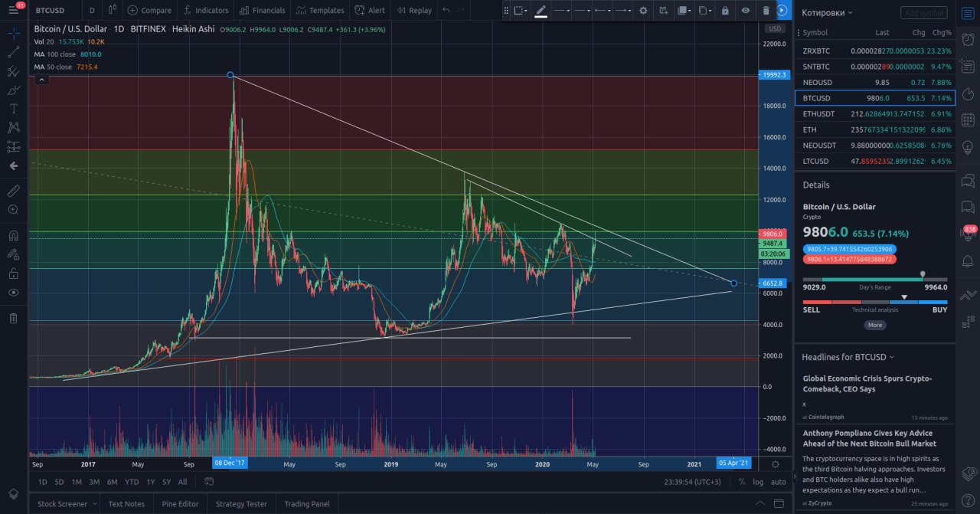
Task: Select the trend line drawing tool
Action: (13, 52)
